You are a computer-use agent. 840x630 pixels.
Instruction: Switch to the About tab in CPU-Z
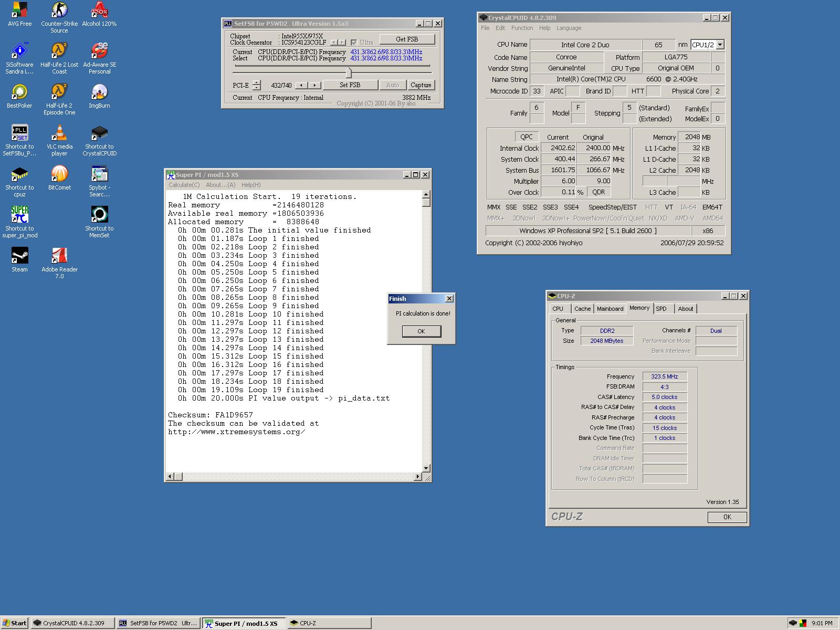[685, 309]
